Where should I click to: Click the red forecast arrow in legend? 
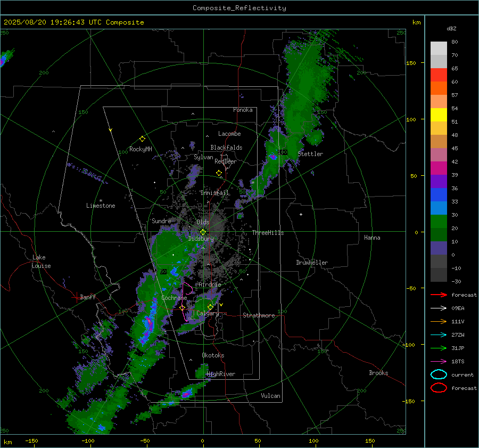(439, 295)
